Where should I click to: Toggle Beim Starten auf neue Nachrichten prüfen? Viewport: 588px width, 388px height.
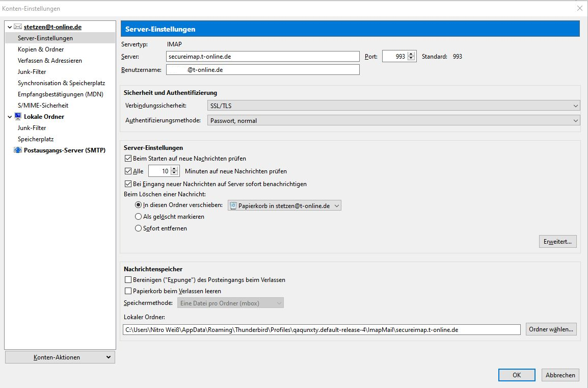(128, 159)
